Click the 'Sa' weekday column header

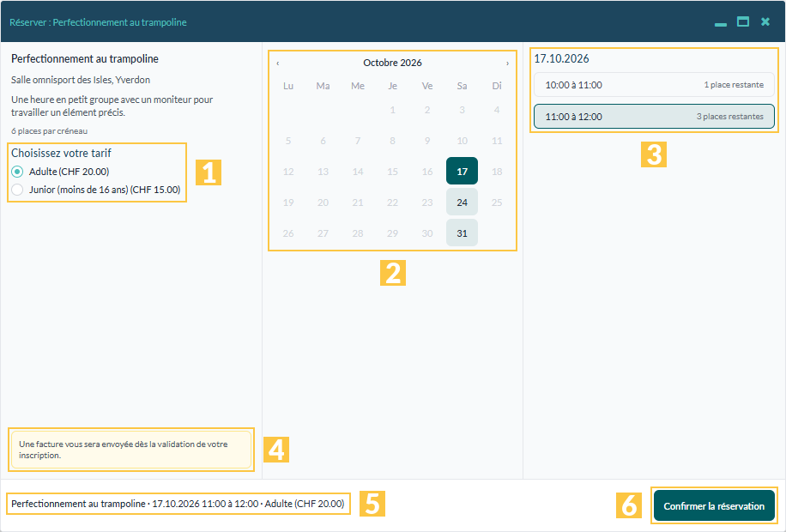point(462,86)
